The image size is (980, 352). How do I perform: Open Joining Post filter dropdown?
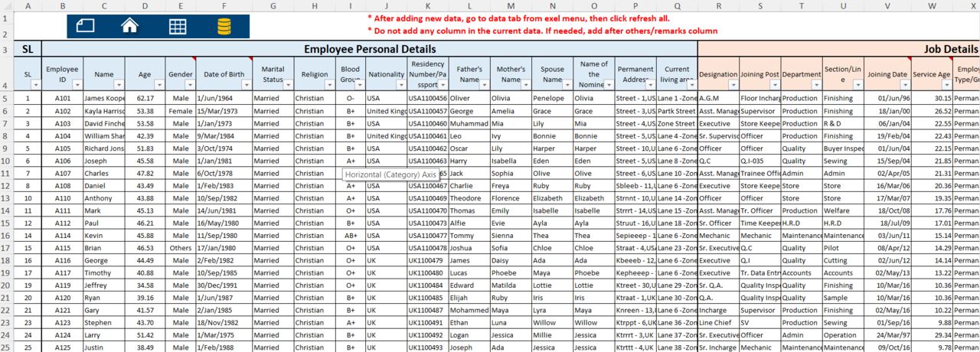(774, 85)
